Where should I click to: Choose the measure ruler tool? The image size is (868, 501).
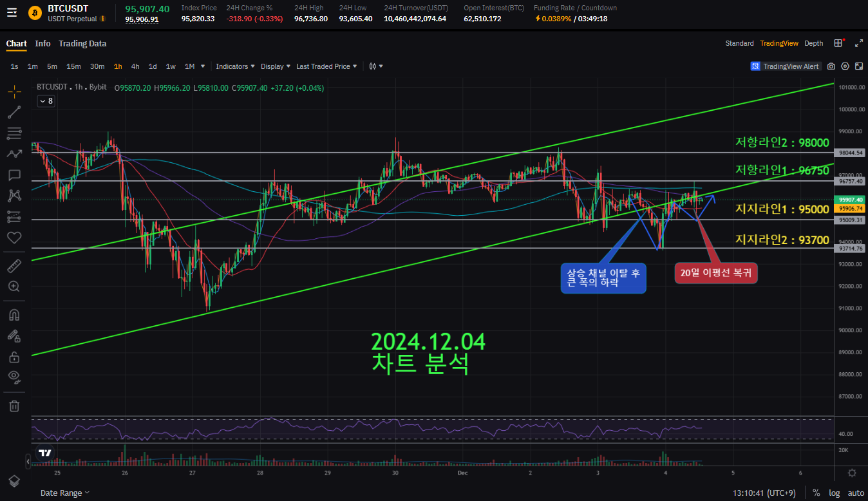pyautogui.click(x=14, y=265)
